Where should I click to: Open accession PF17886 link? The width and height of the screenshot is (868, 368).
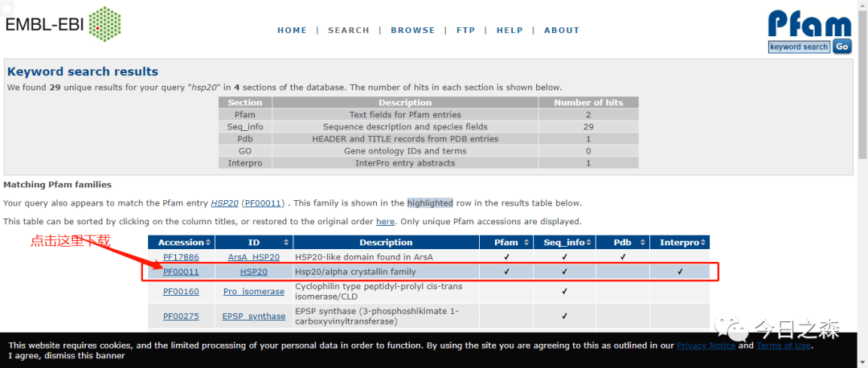pos(181,257)
